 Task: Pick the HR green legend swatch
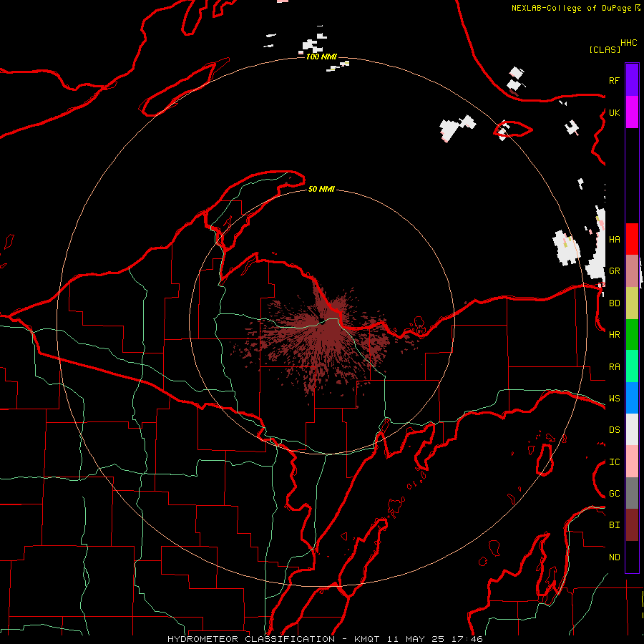[x=632, y=335]
